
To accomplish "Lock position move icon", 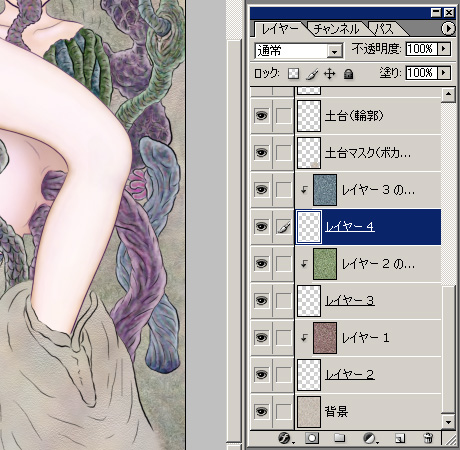I will point(330,74).
